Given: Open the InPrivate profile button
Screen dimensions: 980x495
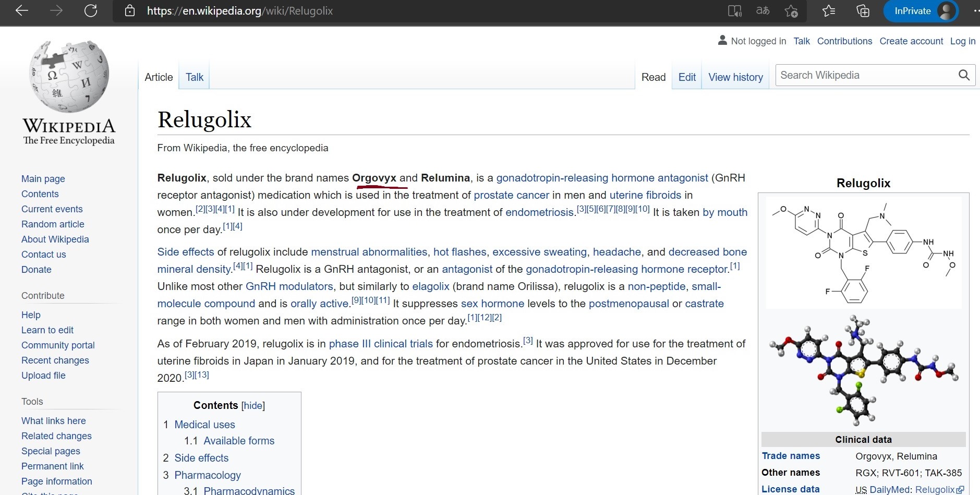Looking at the screenshot, I should tap(921, 11).
